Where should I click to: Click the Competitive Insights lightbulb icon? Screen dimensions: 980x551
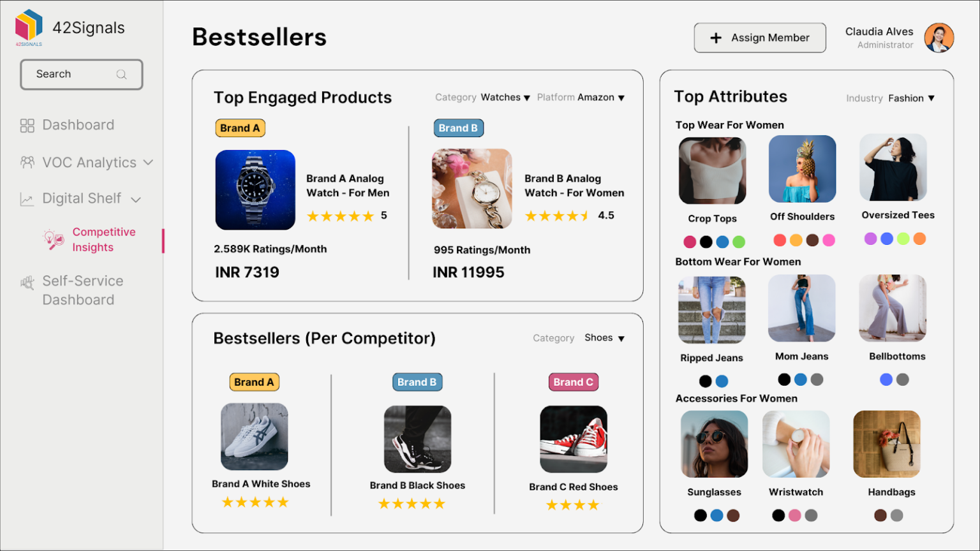point(54,239)
